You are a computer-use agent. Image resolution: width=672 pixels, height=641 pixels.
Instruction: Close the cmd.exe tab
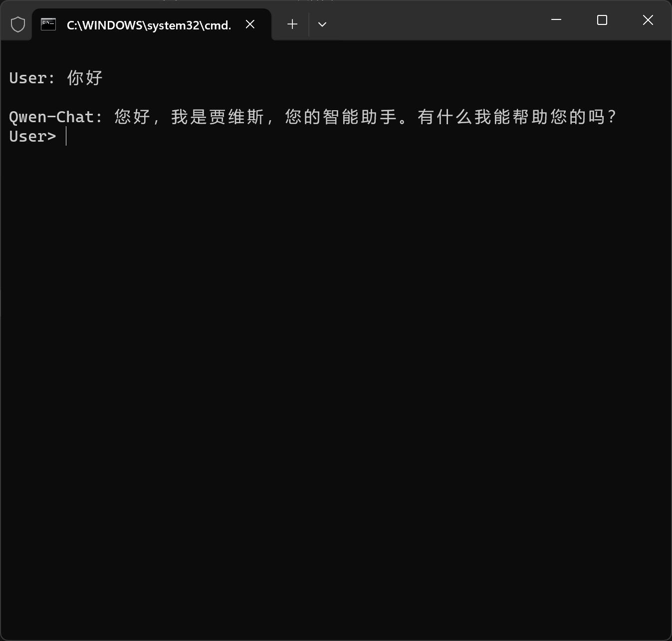tap(250, 24)
